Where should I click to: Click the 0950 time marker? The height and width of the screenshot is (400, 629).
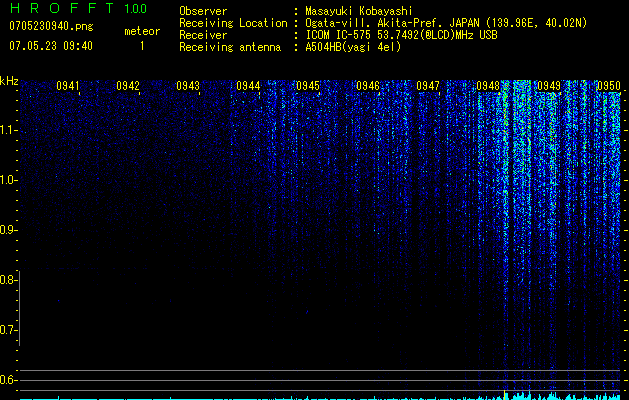pos(609,86)
